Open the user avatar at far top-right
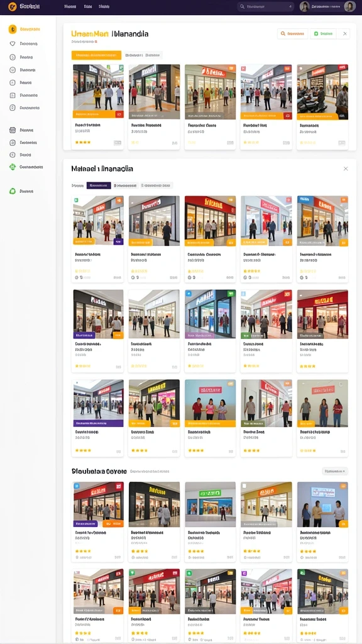 click(x=349, y=6)
